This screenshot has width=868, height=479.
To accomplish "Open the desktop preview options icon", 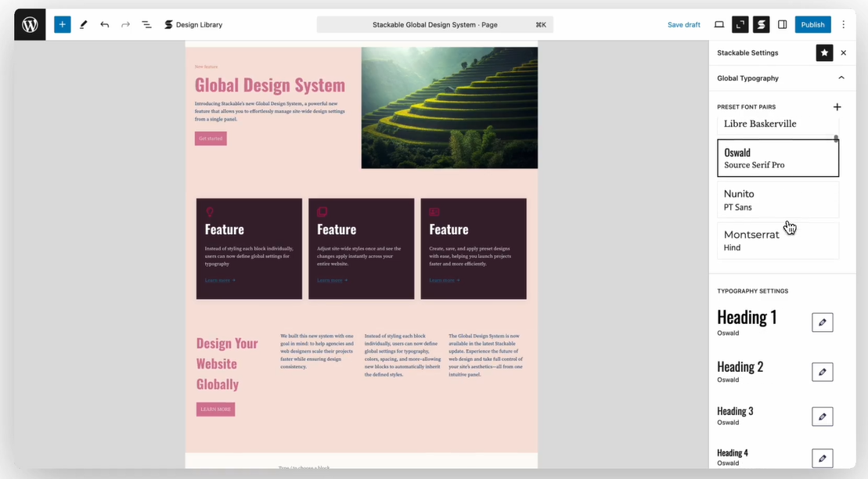I will coord(719,24).
